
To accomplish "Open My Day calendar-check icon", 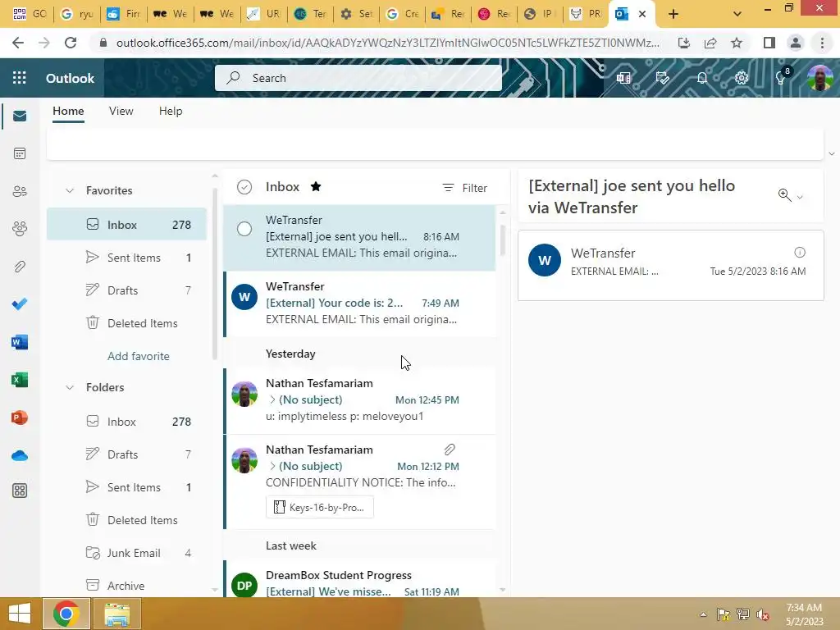I will pos(663,78).
